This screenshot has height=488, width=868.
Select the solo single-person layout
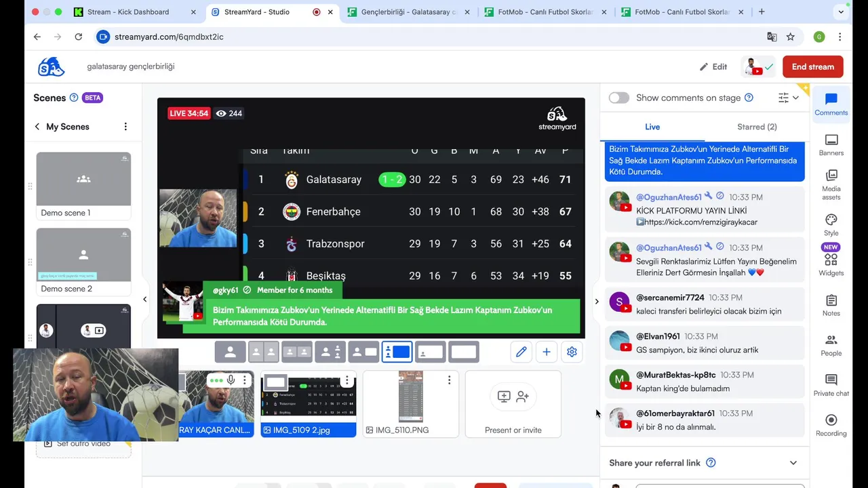[x=231, y=352]
